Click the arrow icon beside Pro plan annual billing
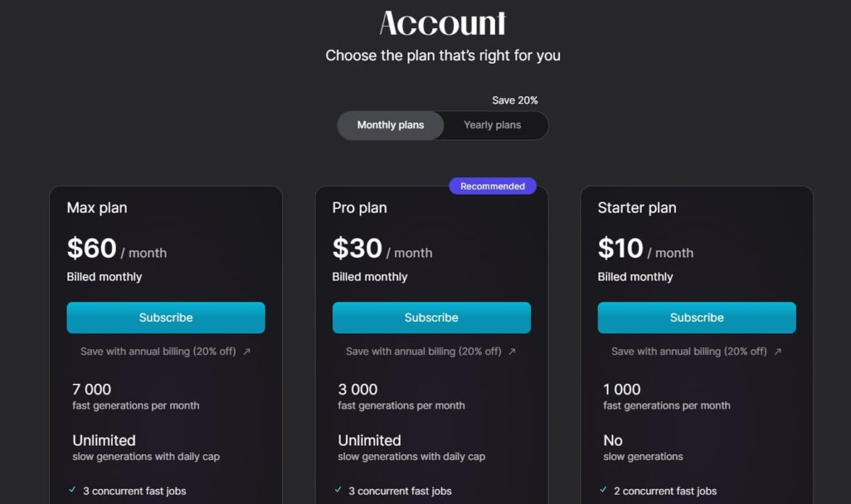 (512, 351)
